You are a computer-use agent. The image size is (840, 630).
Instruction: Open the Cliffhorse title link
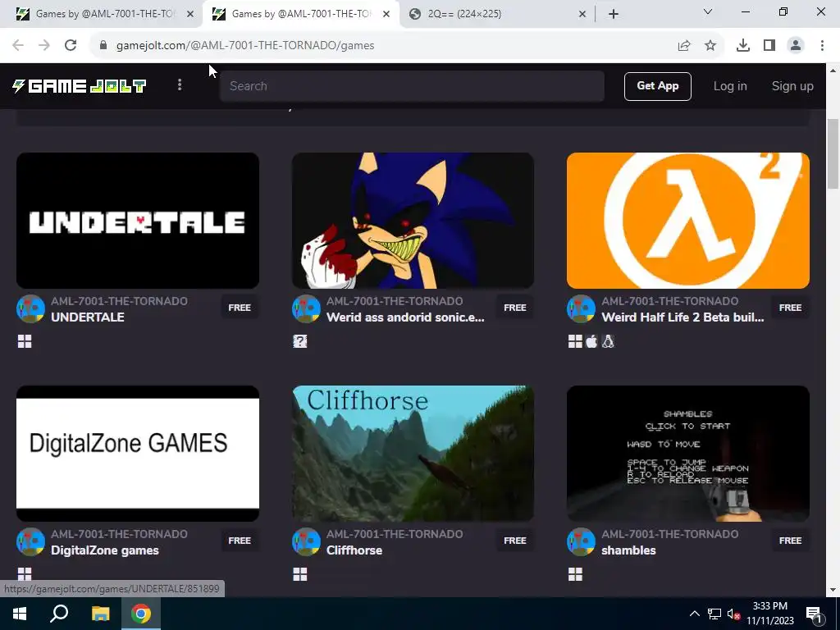(354, 550)
